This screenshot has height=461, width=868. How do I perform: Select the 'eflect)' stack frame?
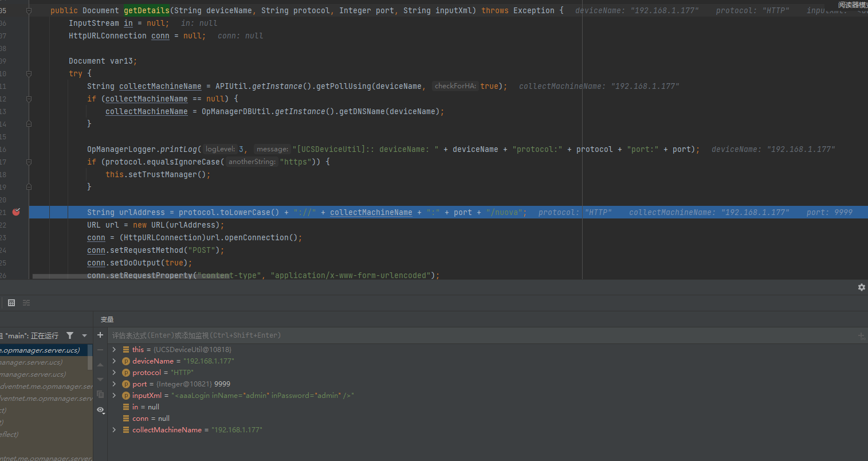tap(46, 434)
